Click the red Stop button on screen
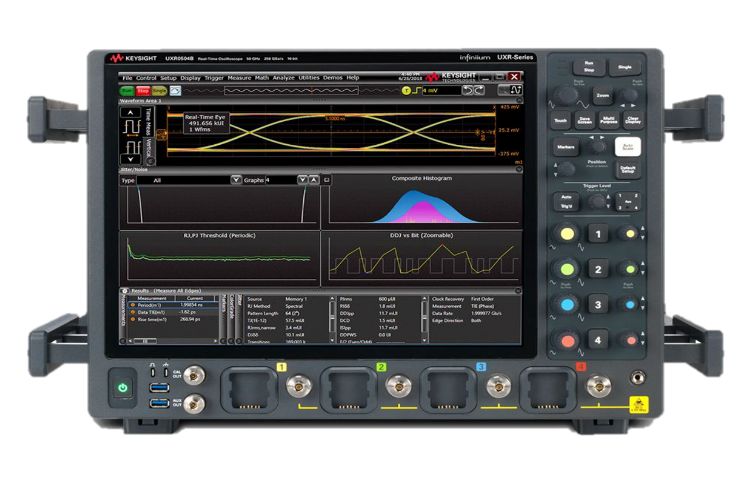The height and width of the screenshot is (480, 750). 143,90
